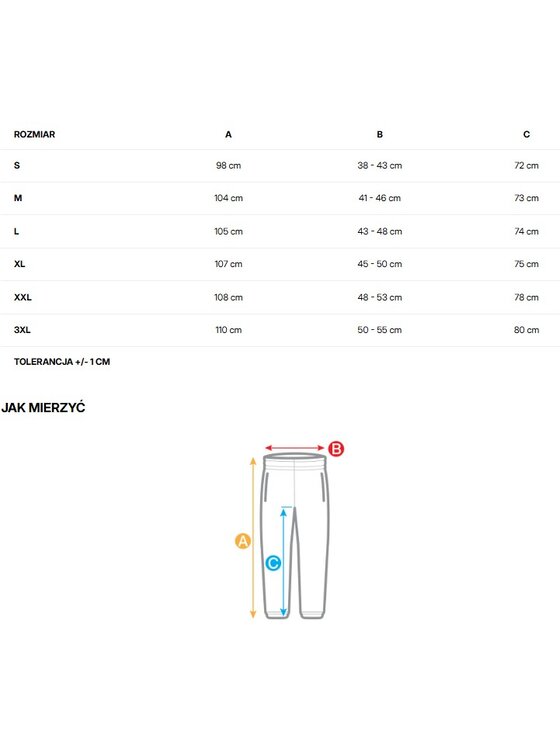The height and width of the screenshot is (746, 560).
Task: Select the ROZMIAR column header
Action: [34, 135]
